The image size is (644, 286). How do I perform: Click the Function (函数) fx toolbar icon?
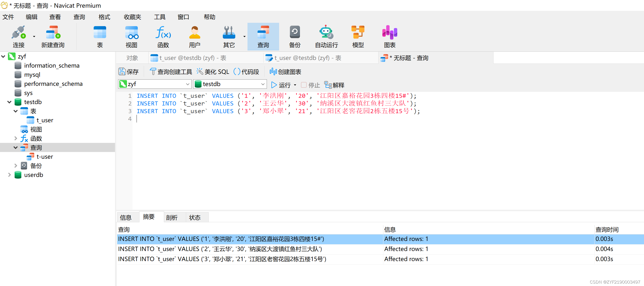(x=163, y=33)
